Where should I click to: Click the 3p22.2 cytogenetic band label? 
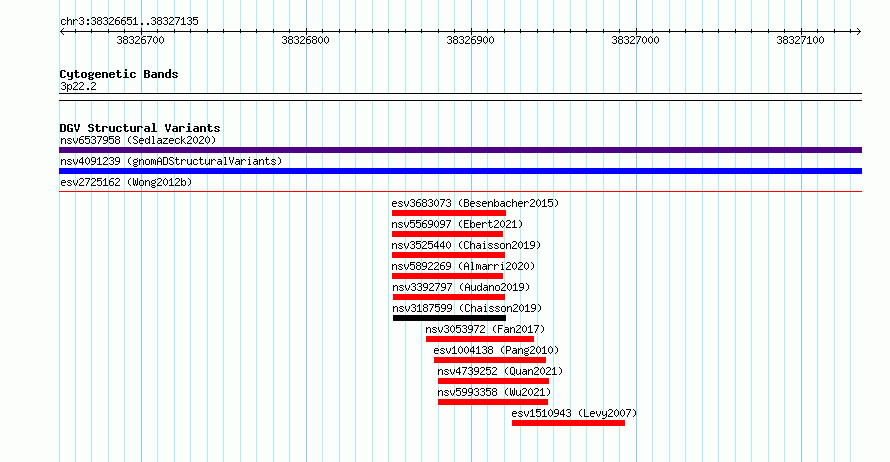click(x=78, y=86)
